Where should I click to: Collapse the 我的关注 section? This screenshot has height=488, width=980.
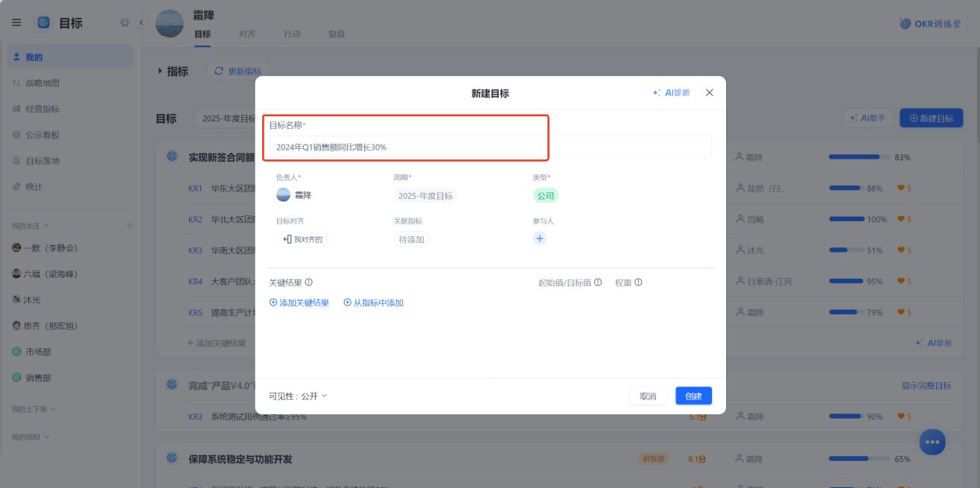tap(31, 226)
